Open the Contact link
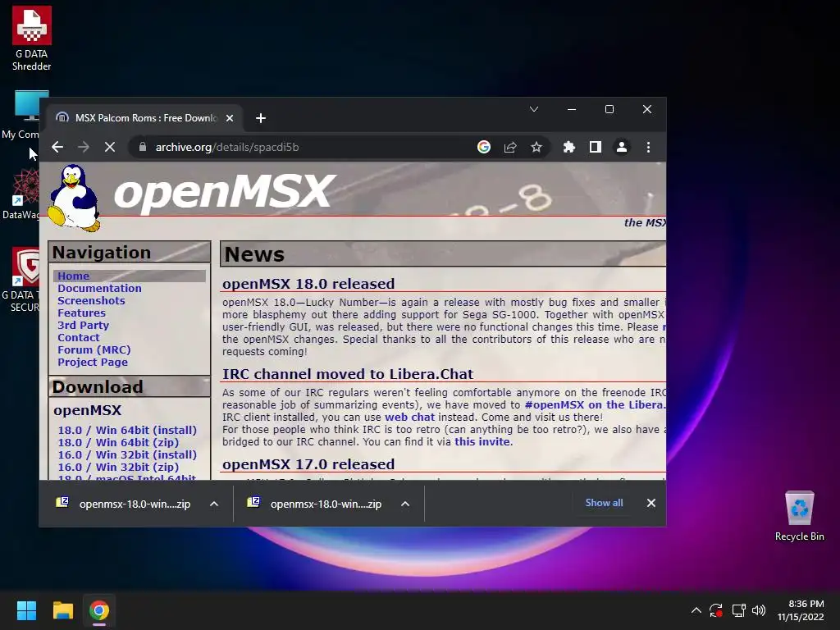The width and height of the screenshot is (840, 630). (x=78, y=337)
